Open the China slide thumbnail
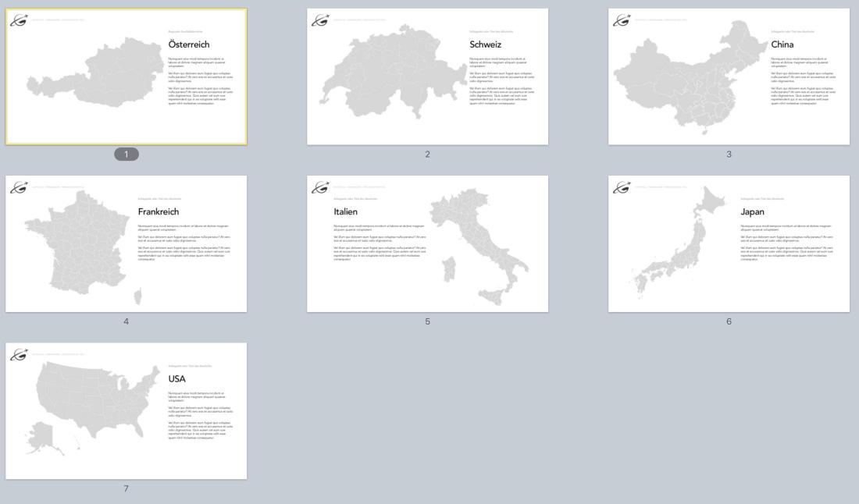This screenshot has width=859, height=504. (729, 76)
